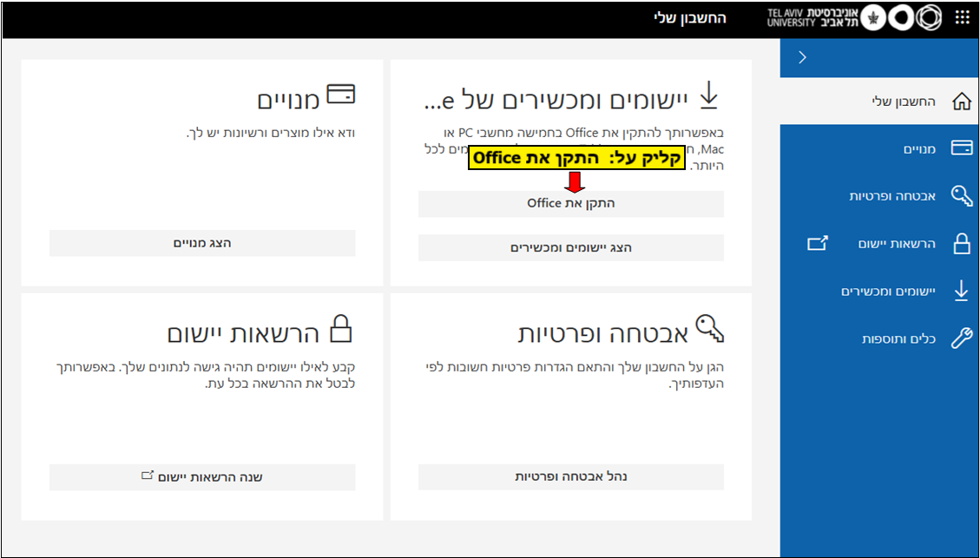Click the padlock icon in the sidebar
This screenshot has height=558, width=980.
[962, 243]
